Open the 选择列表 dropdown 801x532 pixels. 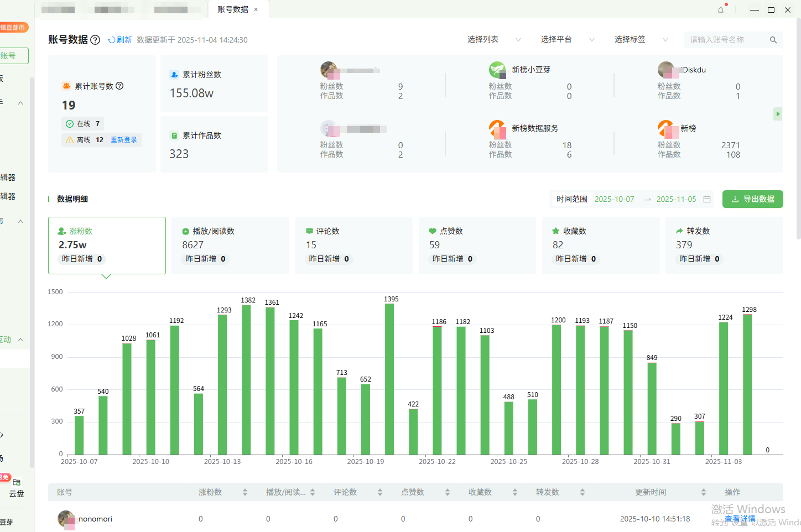pyautogui.click(x=493, y=40)
